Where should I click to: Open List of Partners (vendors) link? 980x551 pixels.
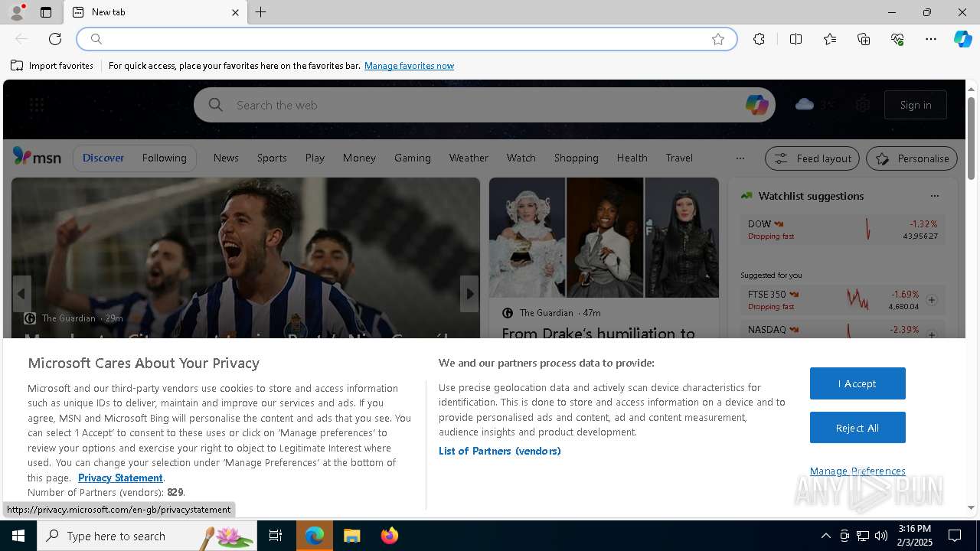click(500, 451)
